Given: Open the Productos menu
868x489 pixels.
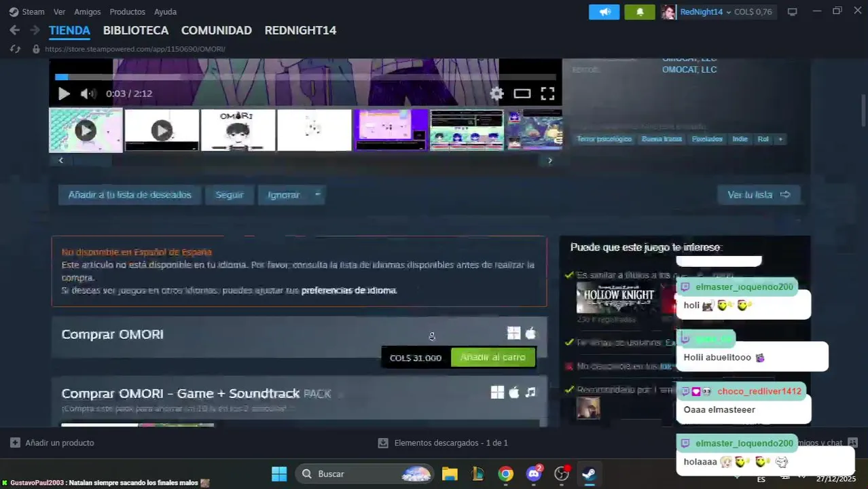Looking at the screenshot, I should pyautogui.click(x=127, y=12).
